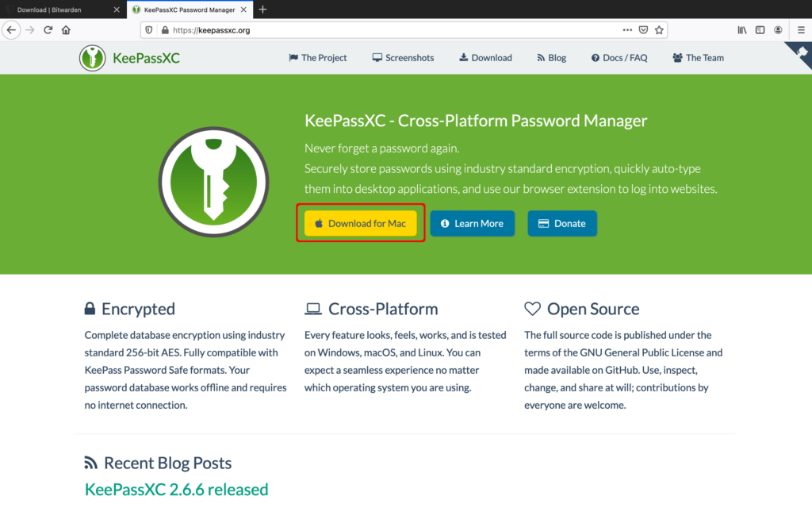Open The Project nav menu item
Image resolution: width=812 pixels, height=508 pixels.
pyautogui.click(x=317, y=57)
